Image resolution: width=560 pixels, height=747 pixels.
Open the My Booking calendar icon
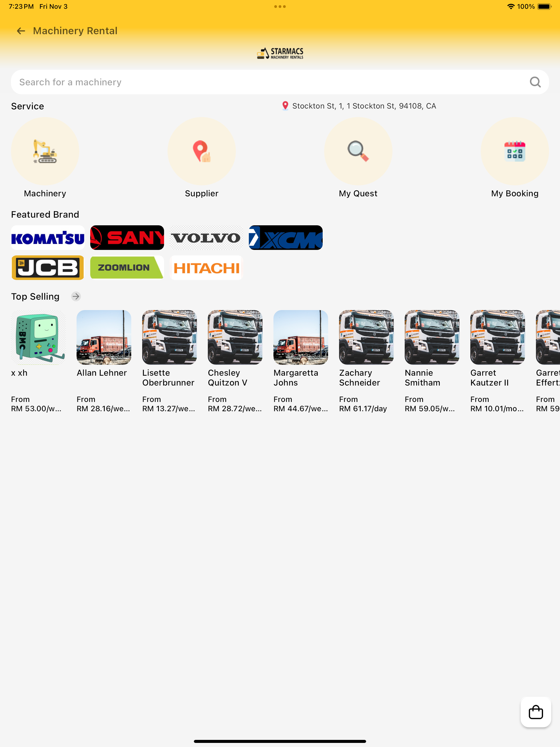coord(515,151)
